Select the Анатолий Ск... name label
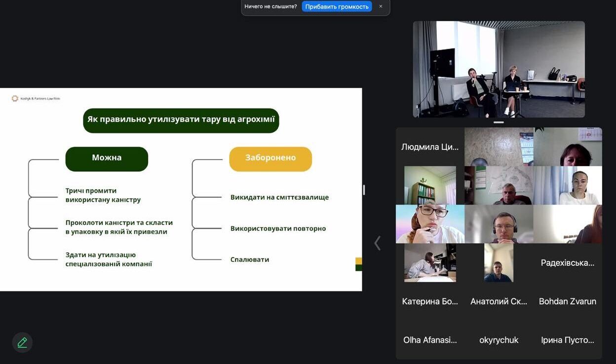616x364 pixels. coord(499,301)
